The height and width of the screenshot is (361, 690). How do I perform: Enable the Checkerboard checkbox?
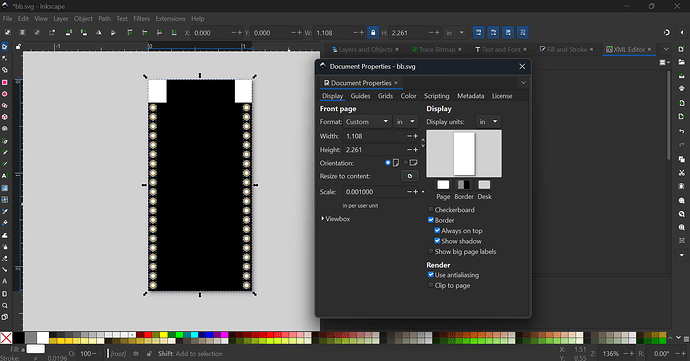point(431,210)
